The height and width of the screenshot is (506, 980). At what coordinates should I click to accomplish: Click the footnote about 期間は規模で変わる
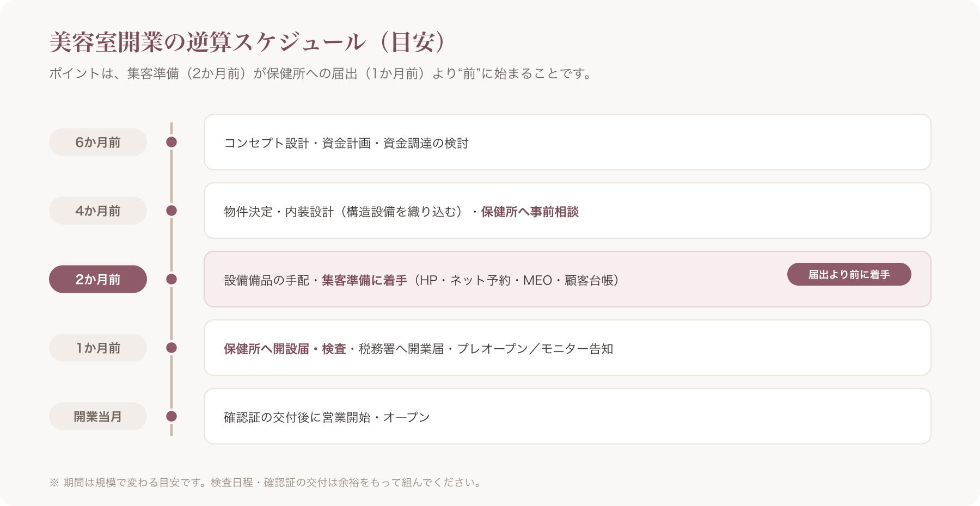click(x=265, y=483)
